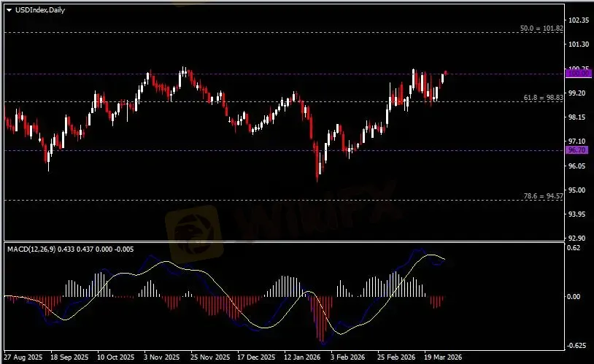This screenshot has width=594, height=364.
Task: Click the 95.00 price axis value
Action: tap(576, 190)
